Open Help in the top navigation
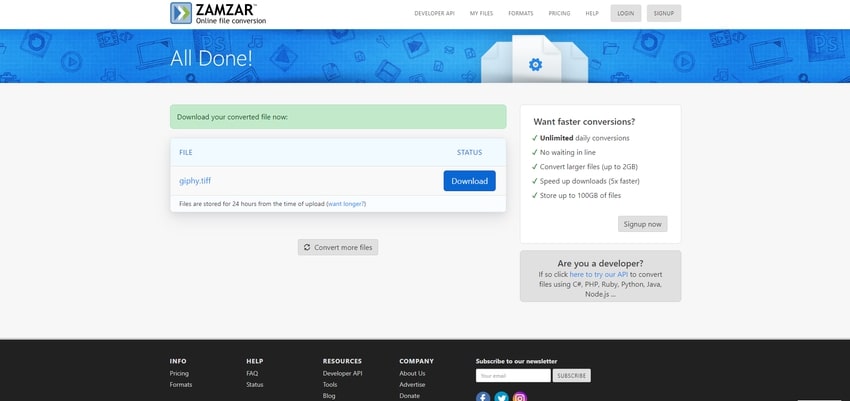This screenshot has height=401, width=850. pyautogui.click(x=592, y=14)
